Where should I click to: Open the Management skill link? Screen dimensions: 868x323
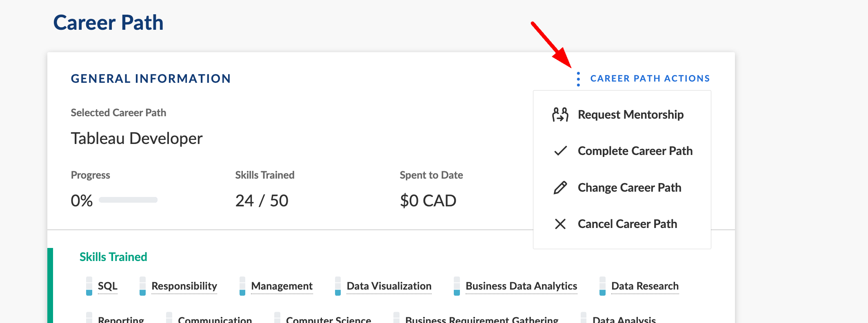click(x=282, y=286)
